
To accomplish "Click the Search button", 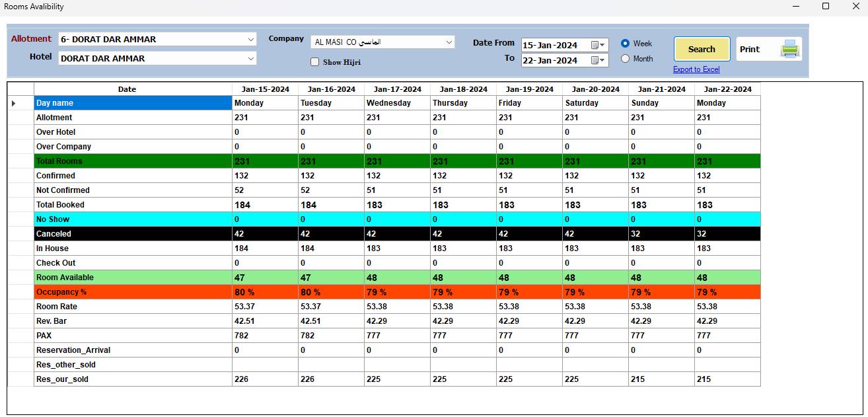I will (x=702, y=49).
